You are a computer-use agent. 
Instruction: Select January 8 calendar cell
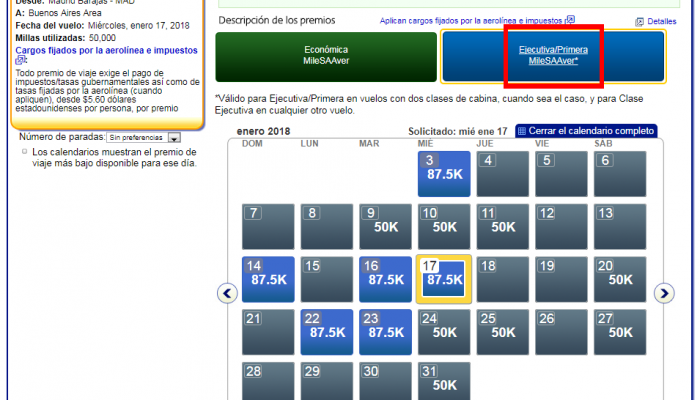pos(326,226)
